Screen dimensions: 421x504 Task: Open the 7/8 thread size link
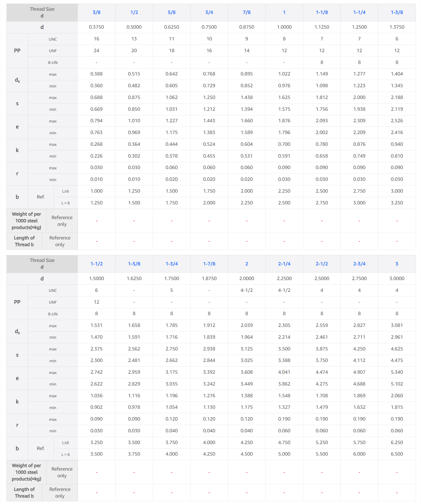(246, 12)
